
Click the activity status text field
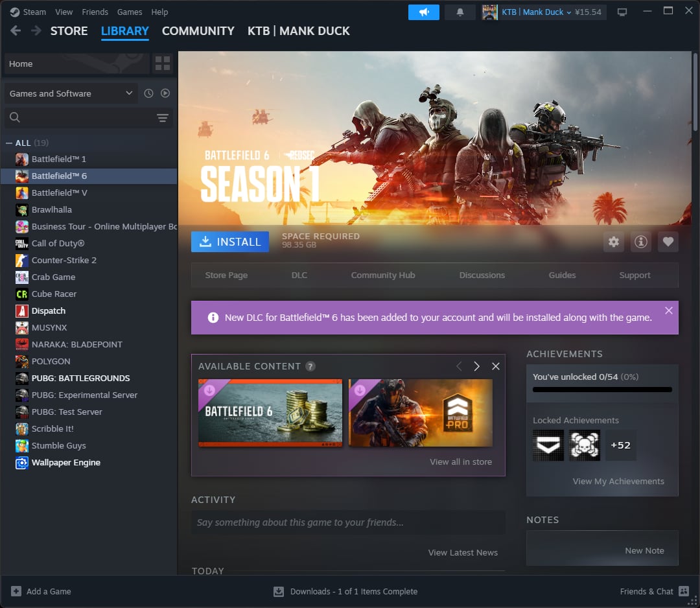coord(348,522)
